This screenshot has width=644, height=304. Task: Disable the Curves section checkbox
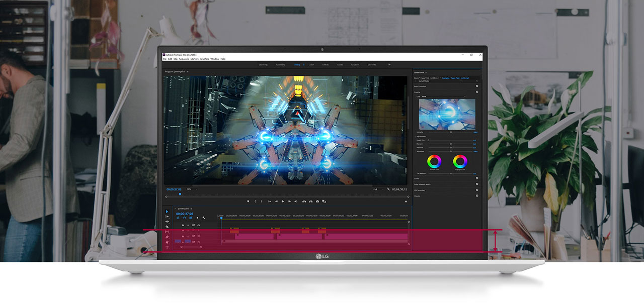pos(477,178)
